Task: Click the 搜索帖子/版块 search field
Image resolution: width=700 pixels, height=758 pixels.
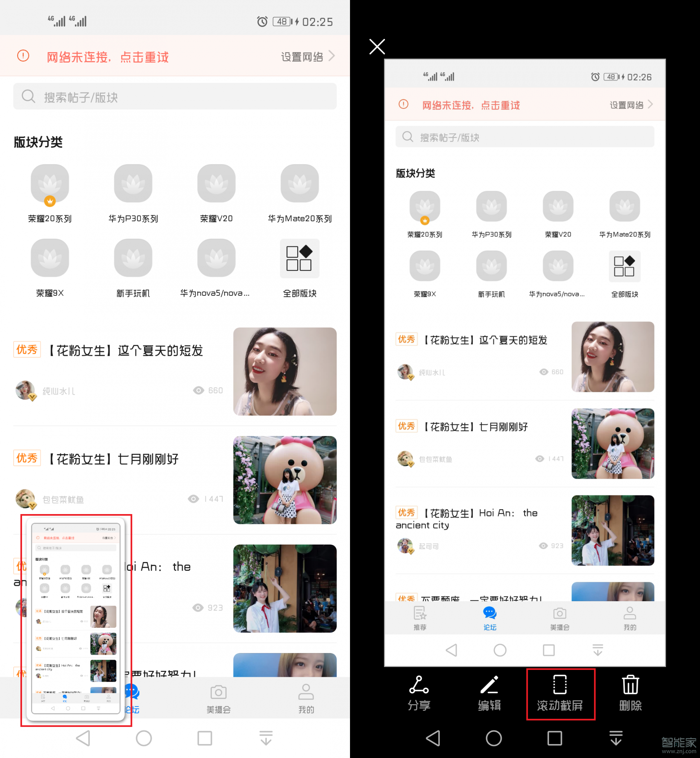Action: click(x=175, y=98)
